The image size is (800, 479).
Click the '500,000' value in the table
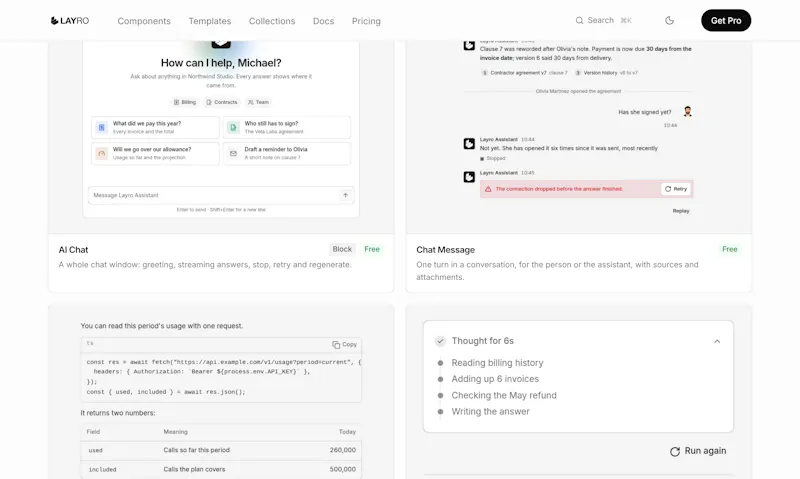pyautogui.click(x=342, y=469)
